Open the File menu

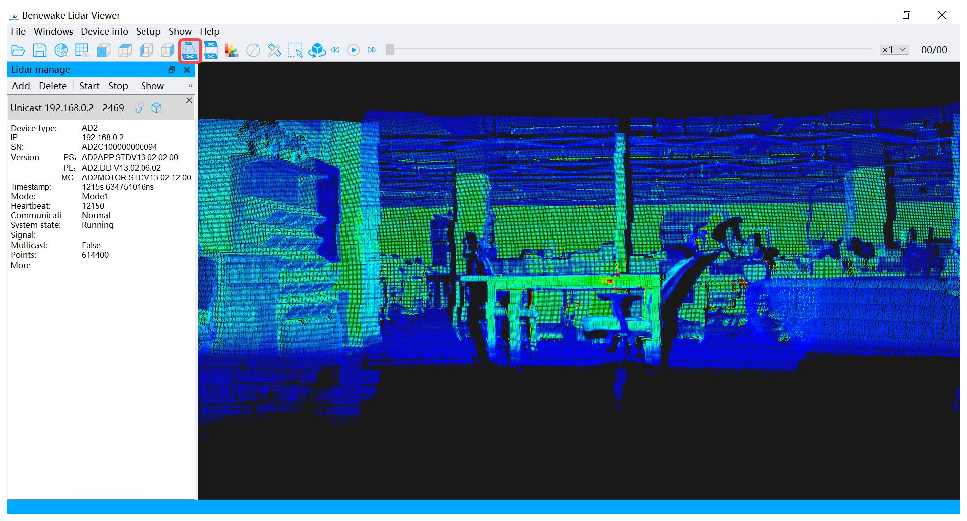click(x=18, y=31)
